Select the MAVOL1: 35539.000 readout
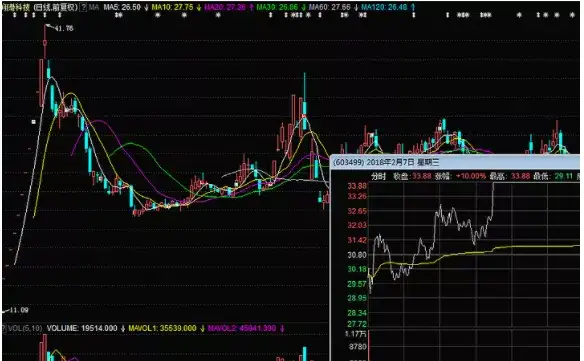The height and width of the screenshot is (361, 584). (x=162, y=328)
